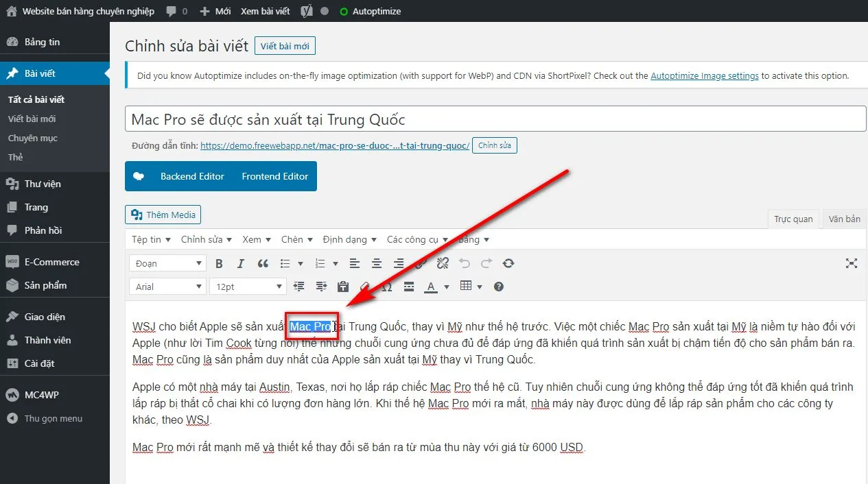Screen dimensions: 868x484
Task: Open Autoptimize in the admin bar
Action: [371, 11]
